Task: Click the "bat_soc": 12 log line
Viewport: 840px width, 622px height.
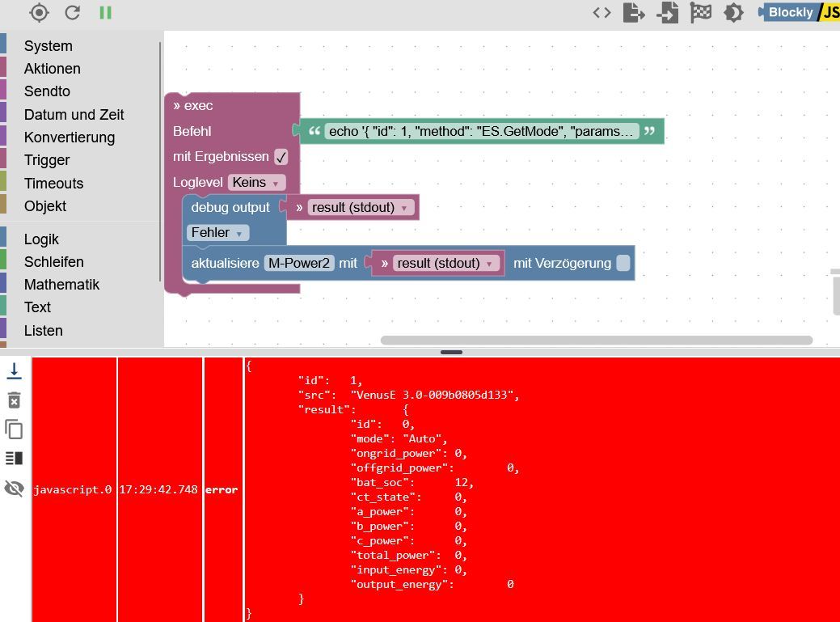Action: (x=412, y=483)
